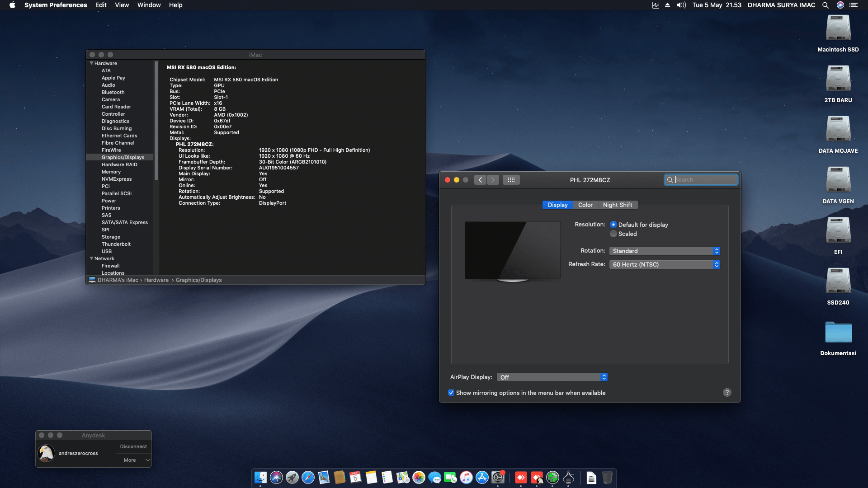Open the View menu
The height and width of the screenshot is (488, 868).
click(x=122, y=5)
